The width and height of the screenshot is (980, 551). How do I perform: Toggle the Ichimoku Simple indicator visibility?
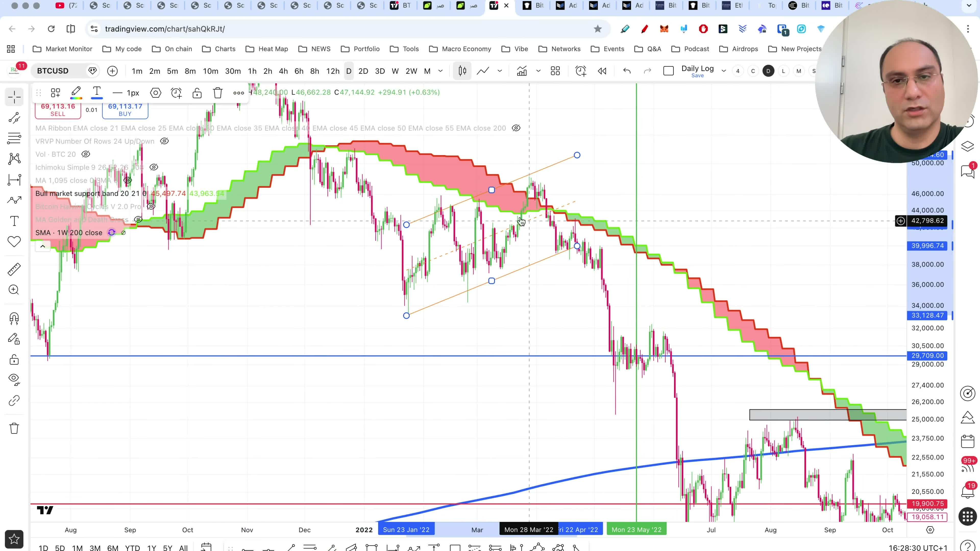pos(154,167)
